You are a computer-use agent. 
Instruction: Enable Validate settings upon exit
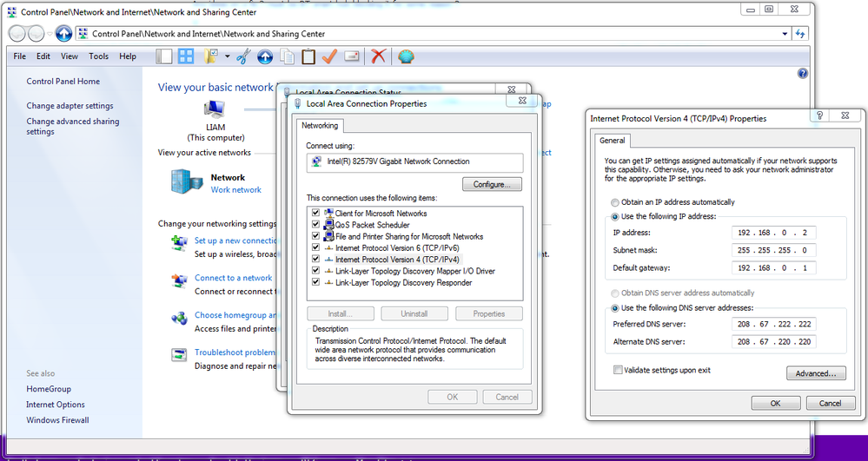click(618, 370)
